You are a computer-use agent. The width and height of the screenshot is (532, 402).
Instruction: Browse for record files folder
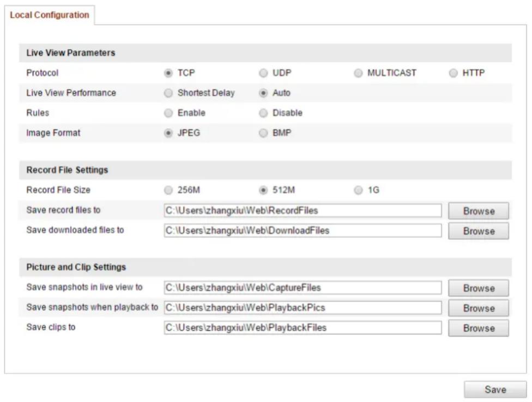479,211
